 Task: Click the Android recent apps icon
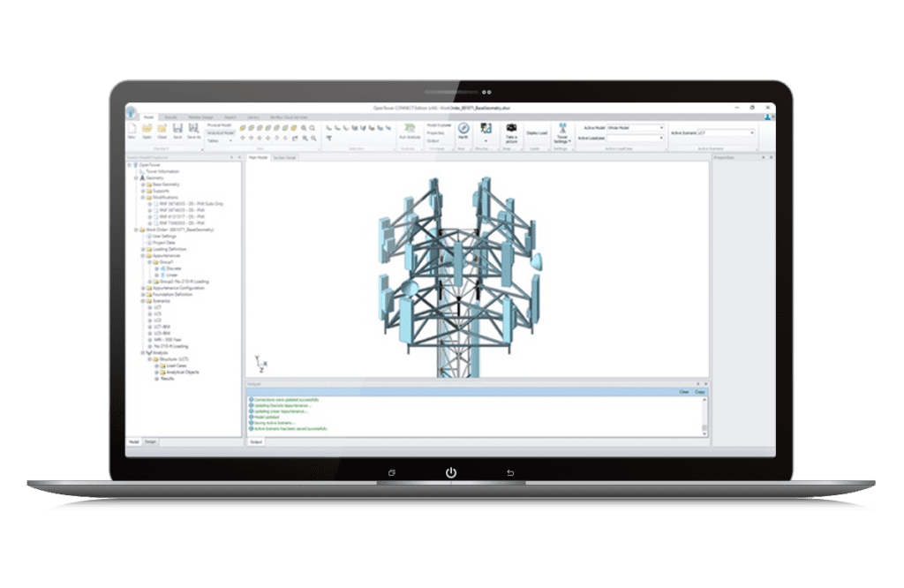[391, 472]
